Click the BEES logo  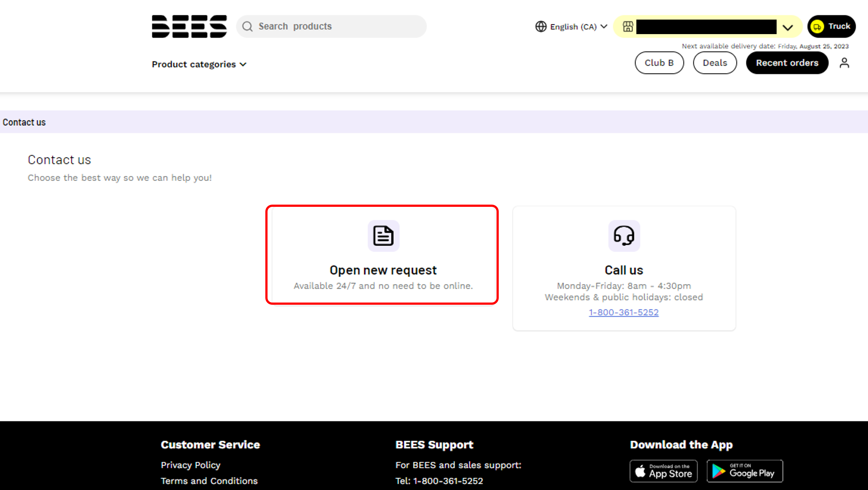189,26
